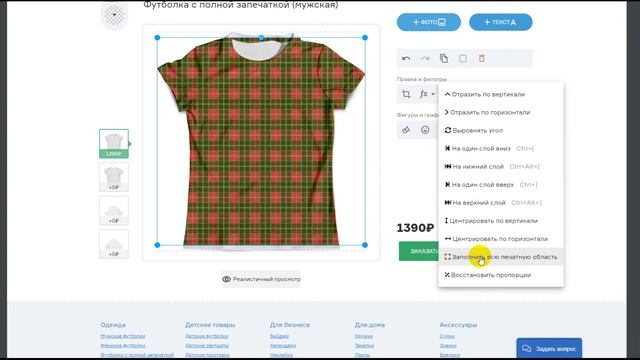Screen dimensions: 640x360
Task: Open first link under Одежда
Action: pyautogui.click(x=123, y=336)
